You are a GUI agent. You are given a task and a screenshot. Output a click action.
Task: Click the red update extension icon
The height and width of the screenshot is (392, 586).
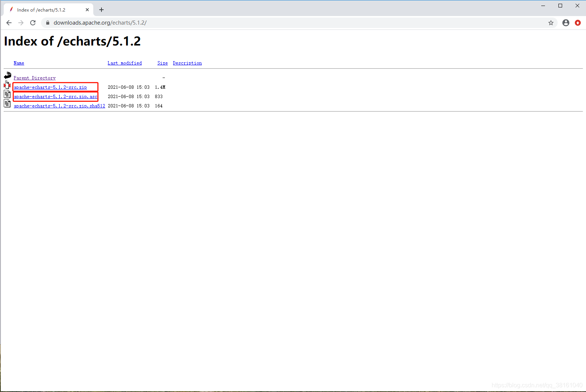[578, 23]
